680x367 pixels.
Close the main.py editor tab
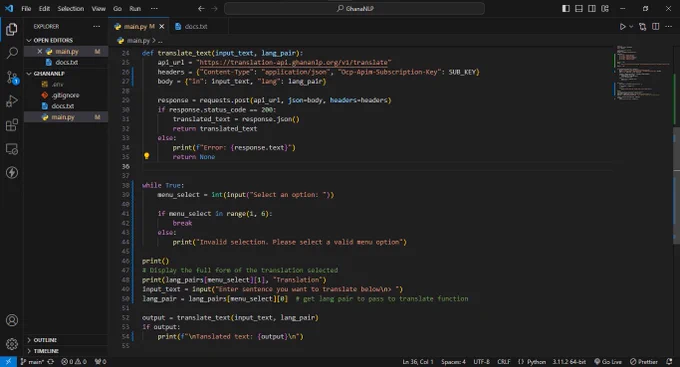(162, 26)
